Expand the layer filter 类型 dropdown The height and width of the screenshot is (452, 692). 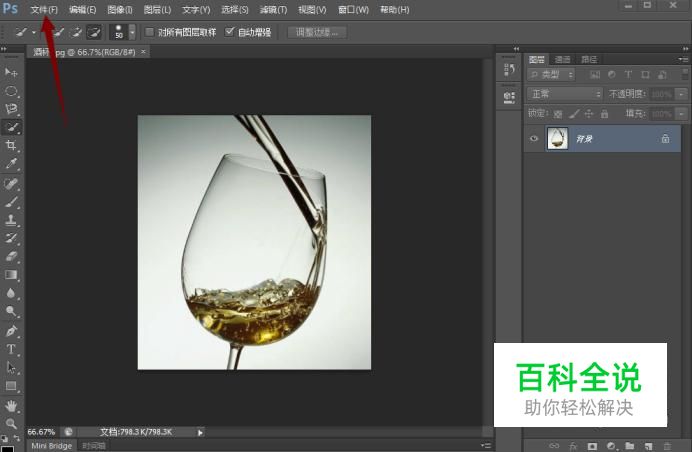click(x=551, y=74)
